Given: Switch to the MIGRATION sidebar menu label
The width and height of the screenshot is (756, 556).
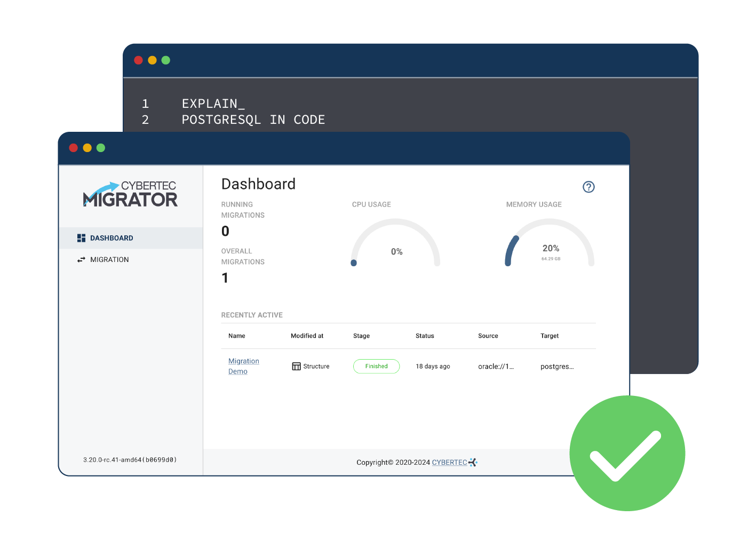Looking at the screenshot, I should coord(109,260).
